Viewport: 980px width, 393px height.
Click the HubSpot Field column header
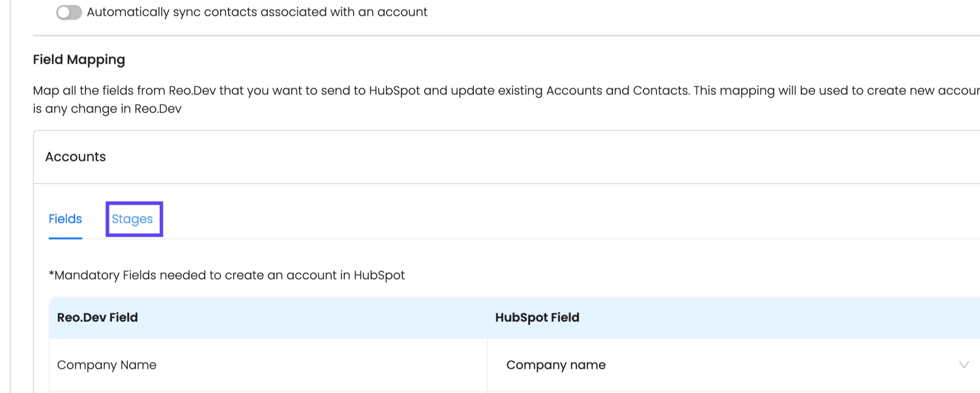537,318
